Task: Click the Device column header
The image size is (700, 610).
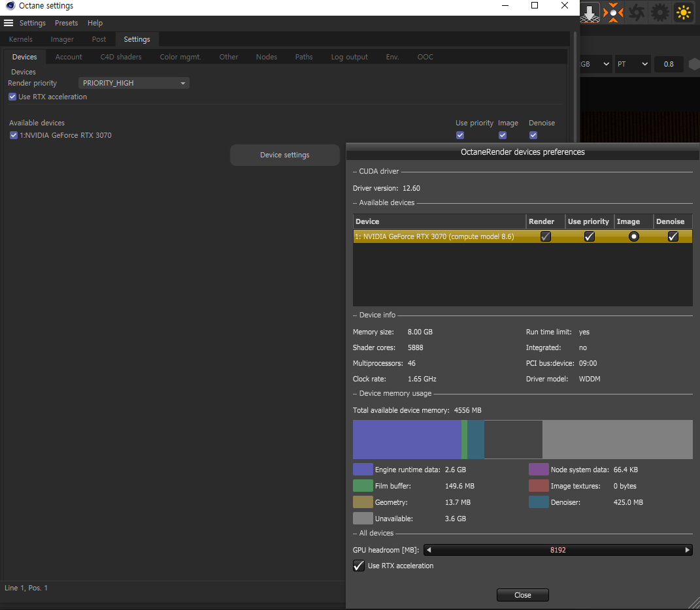Action: click(x=439, y=221)
